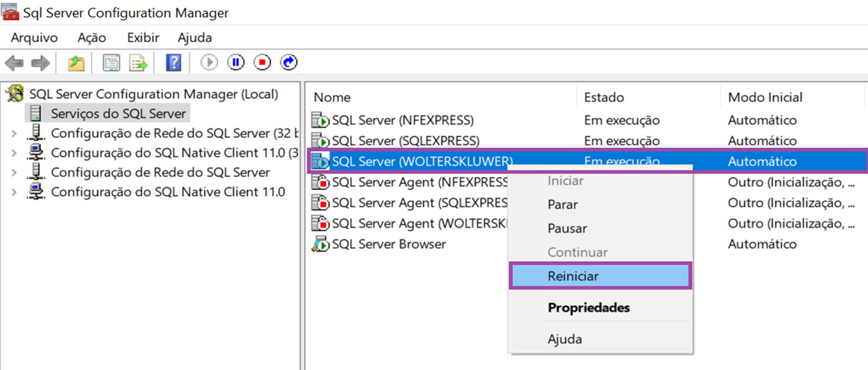The width and height of the screenshot is (868, 370).
Task: Click the stopped icon of SQL Server Agent (WOLTERSKLUWER)
Action: click(x=320, y=224)
